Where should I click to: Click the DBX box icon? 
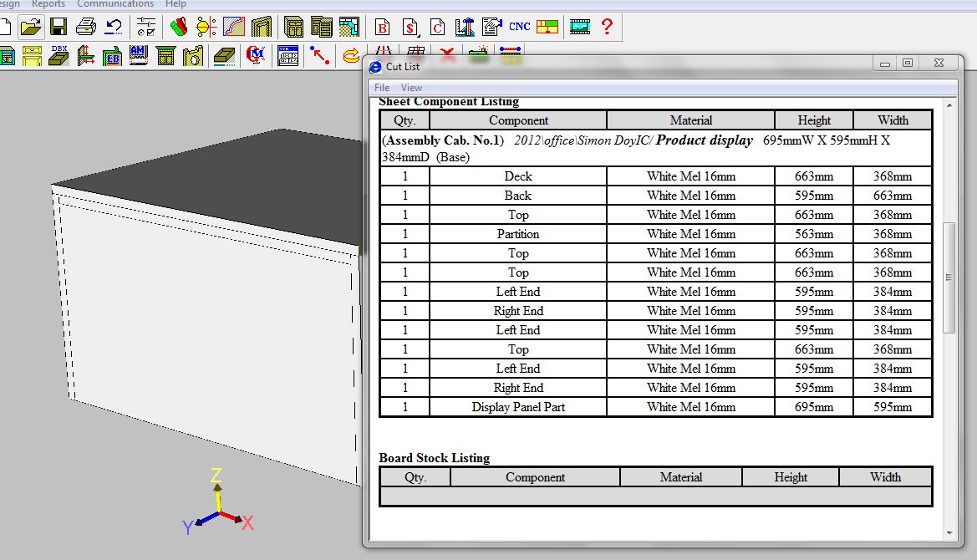pos(59,56)
